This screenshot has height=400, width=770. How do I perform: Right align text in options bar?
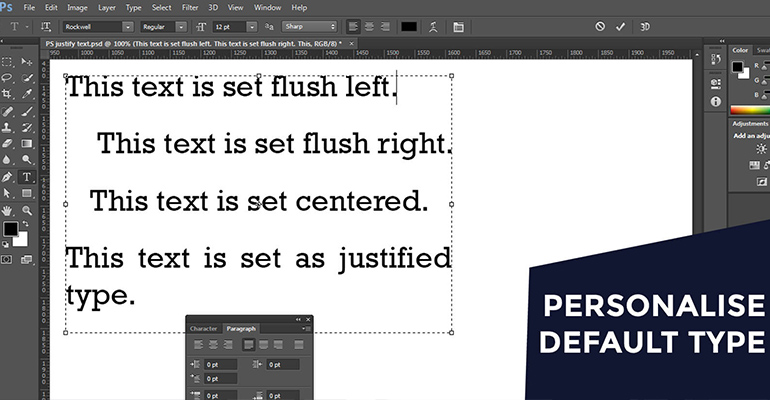pyautogui.click(x=385, y=27)
